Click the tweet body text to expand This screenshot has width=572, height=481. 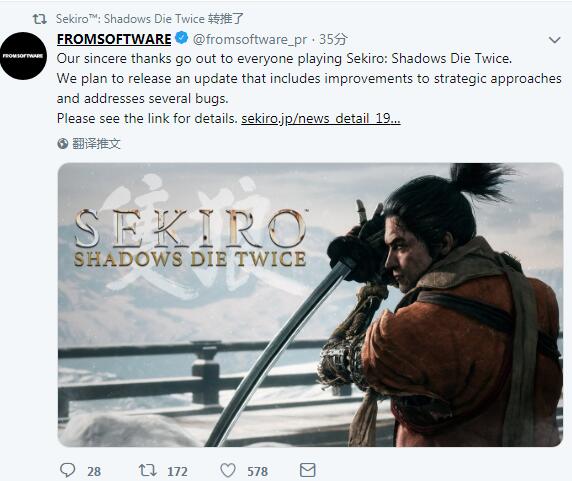pos(309,89)
